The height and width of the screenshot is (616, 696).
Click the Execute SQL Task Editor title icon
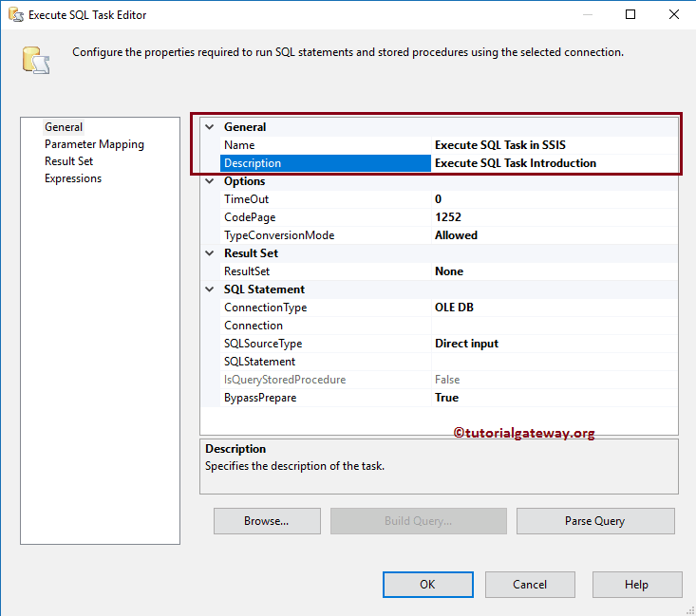coord(15,14)
